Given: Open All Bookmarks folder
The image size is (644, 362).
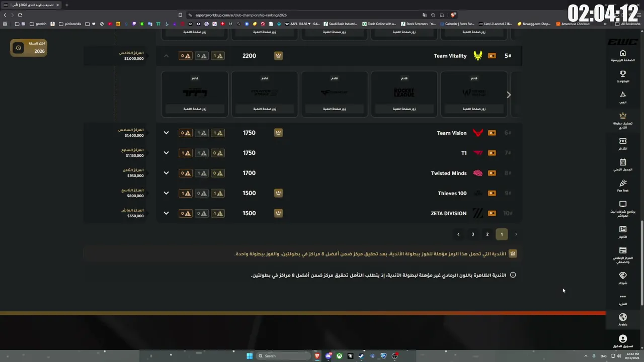Looking at the screenshot, I should click(x=628, y=24).
